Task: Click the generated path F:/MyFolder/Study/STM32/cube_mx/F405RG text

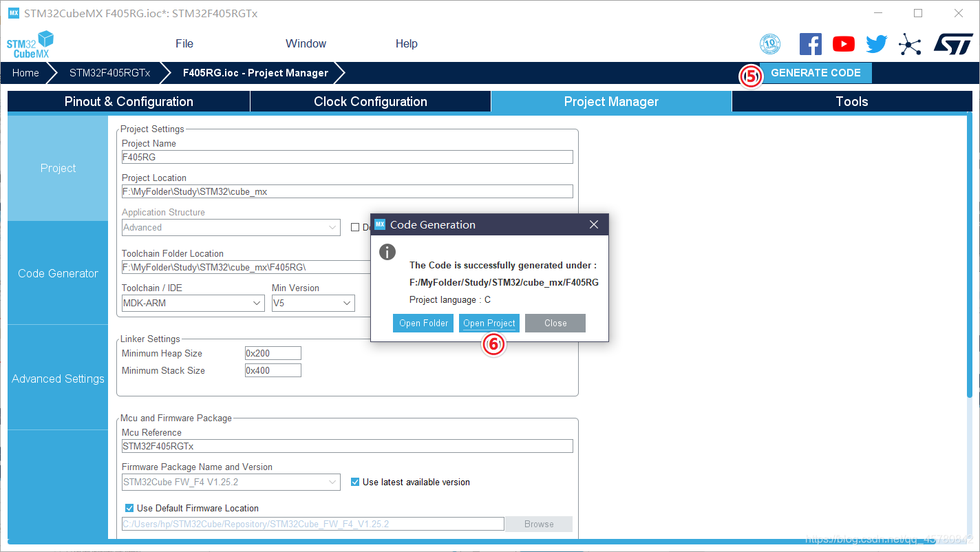Action: (504, 283)
